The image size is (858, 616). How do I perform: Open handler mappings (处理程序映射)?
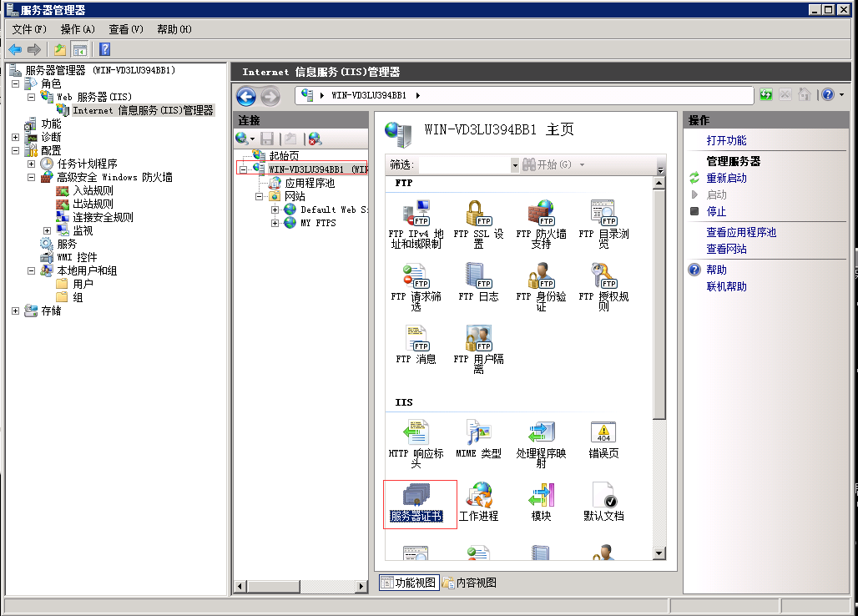(x=541, y=444)
